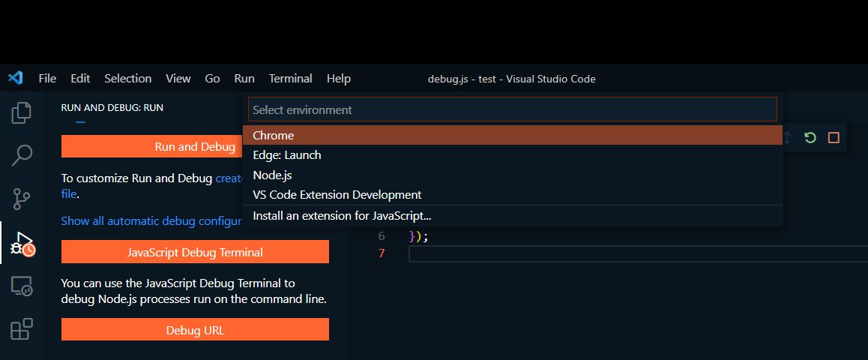This screenshot has height=360, width=868.
Task: Open the Edit menu
Action: (x=80, y=79)
